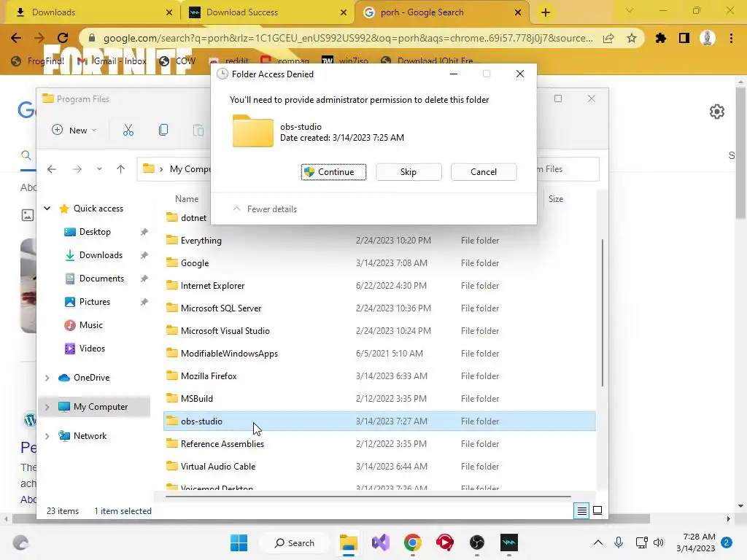Click the Cut scissors icon in Explorer
Viewport: 747px width, 560px height.
[128, 130]
